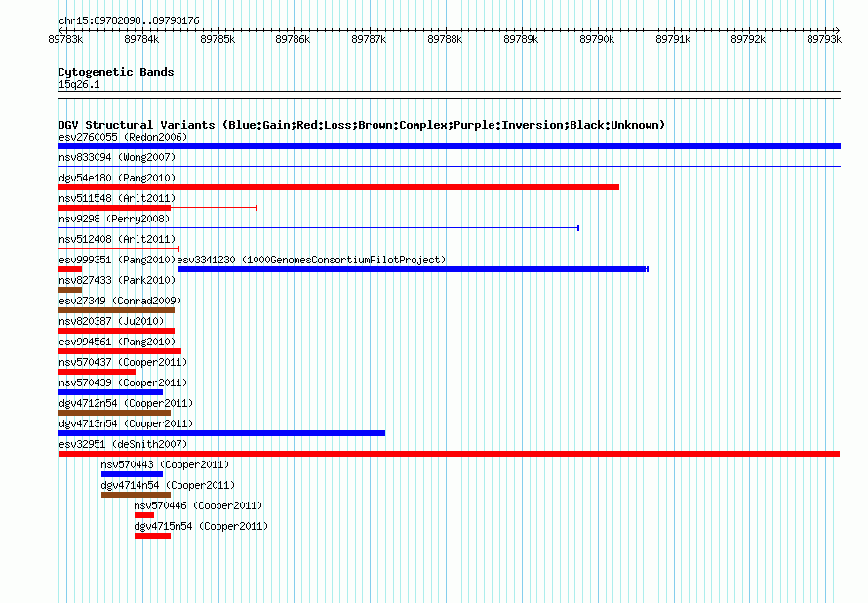Click ruler position 89784k
Image resolution: width=868 pixels, height=603 pixels.
[x=141, y=39]
